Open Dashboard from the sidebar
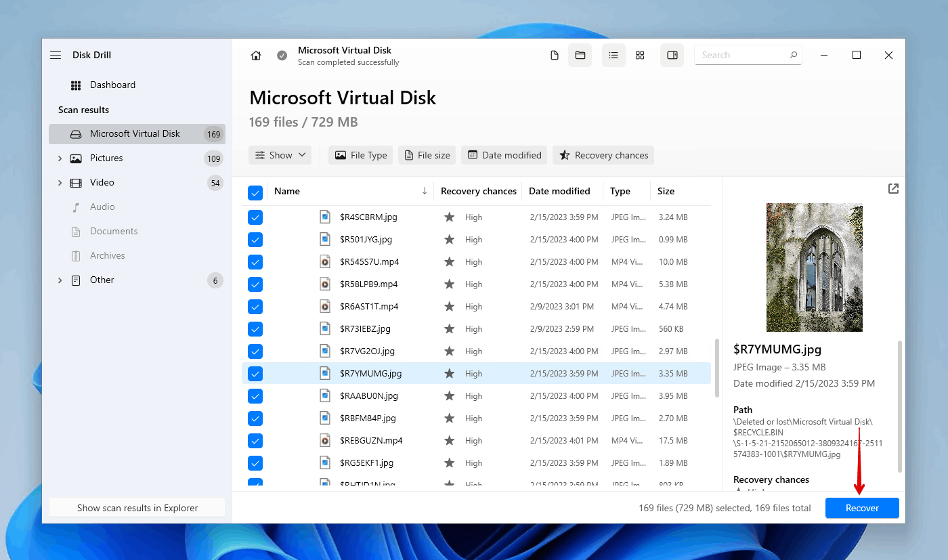Screen dimensions: 948x560 tap(112, 85)
